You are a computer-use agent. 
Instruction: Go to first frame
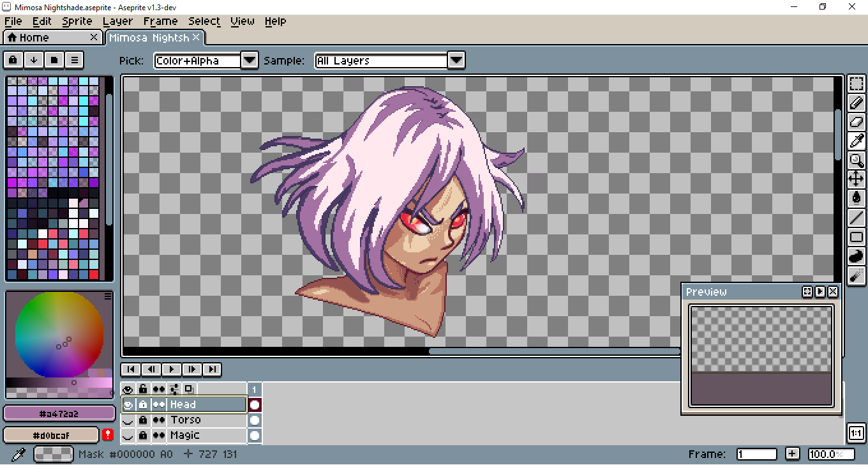pyautogui.click(x=130, y=369)
